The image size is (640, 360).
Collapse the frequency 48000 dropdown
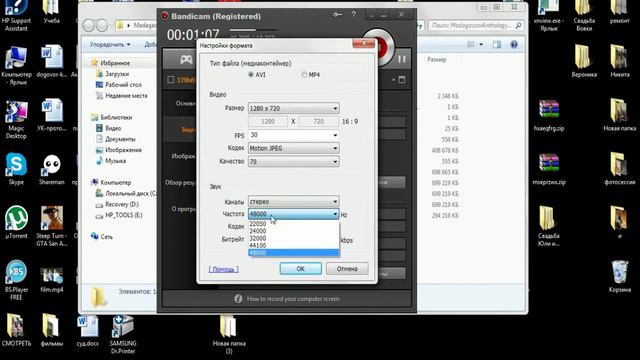point(293,214)
